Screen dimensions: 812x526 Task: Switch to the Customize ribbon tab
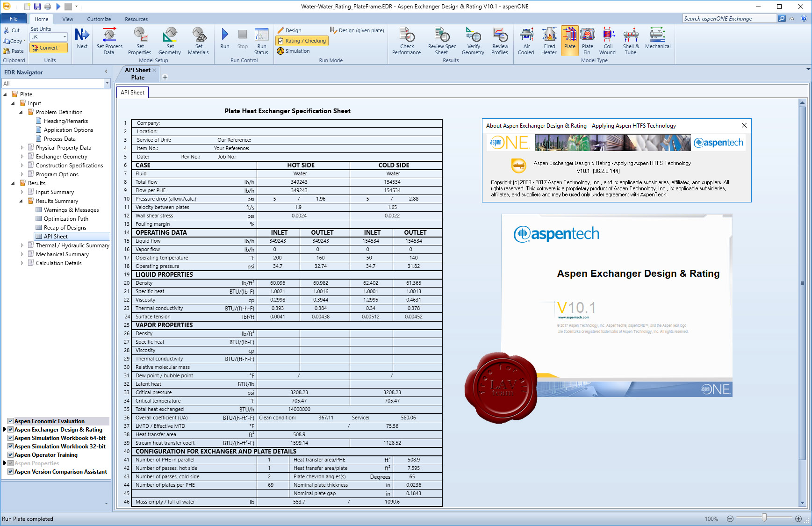coord(99,19)
